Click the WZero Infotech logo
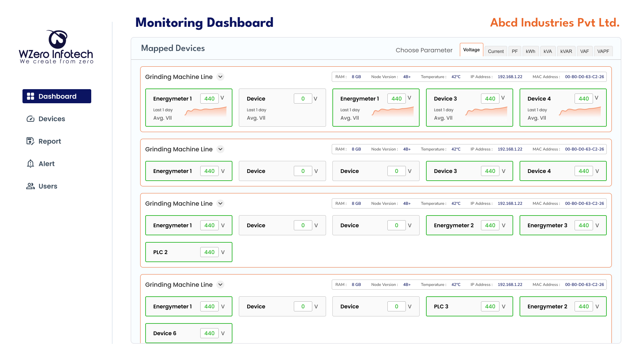644x362 pixels. pos(56,47)
